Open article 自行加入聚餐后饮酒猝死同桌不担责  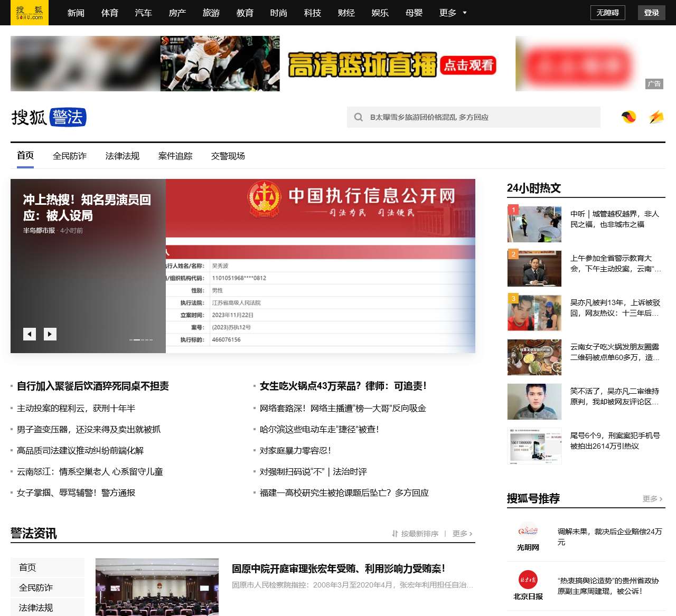[x=93, y=386]
